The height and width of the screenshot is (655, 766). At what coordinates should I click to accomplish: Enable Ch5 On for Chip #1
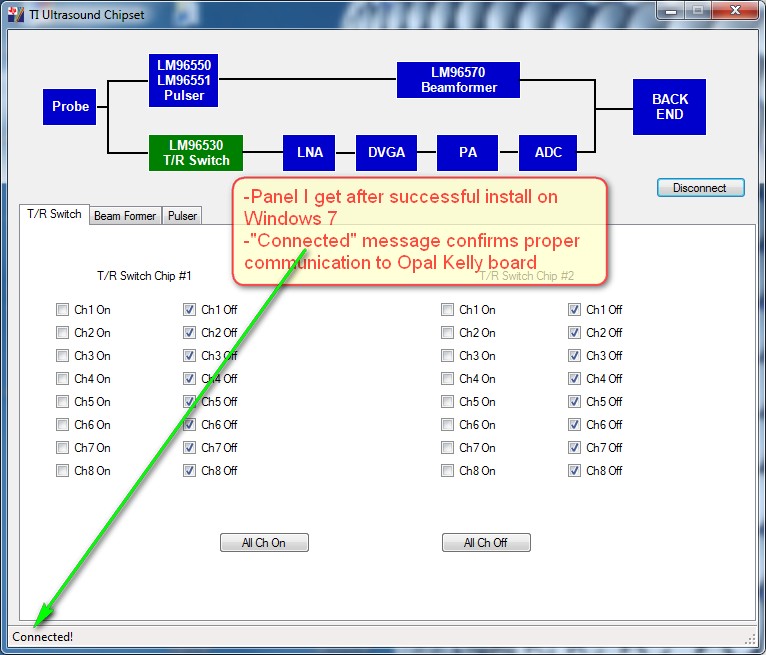(62, 401)
